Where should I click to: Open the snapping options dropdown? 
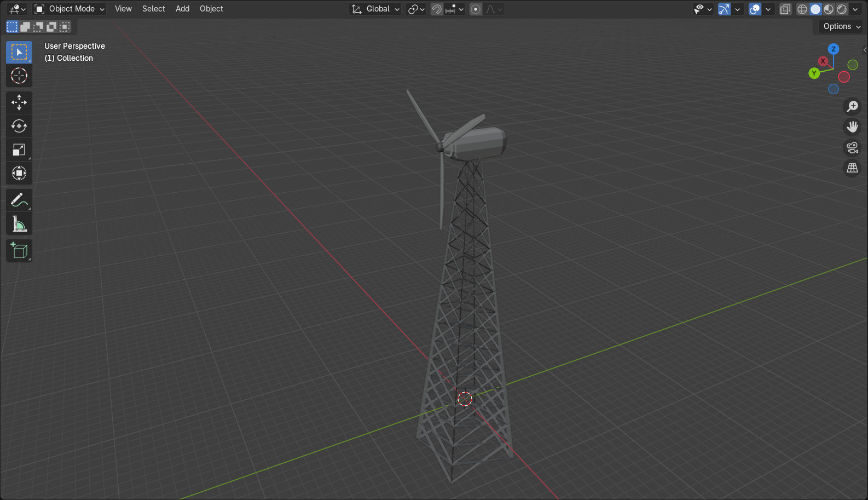455,9
